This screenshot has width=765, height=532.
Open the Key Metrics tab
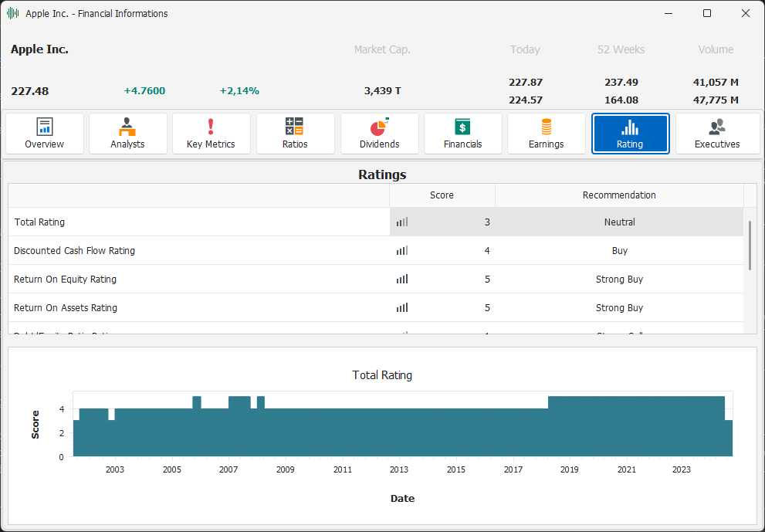[x=212, y=134]
